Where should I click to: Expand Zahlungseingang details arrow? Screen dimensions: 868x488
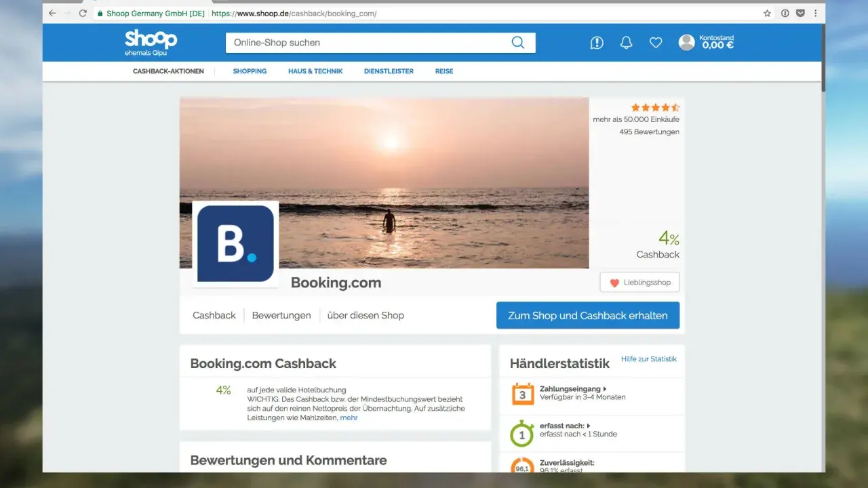605,389
